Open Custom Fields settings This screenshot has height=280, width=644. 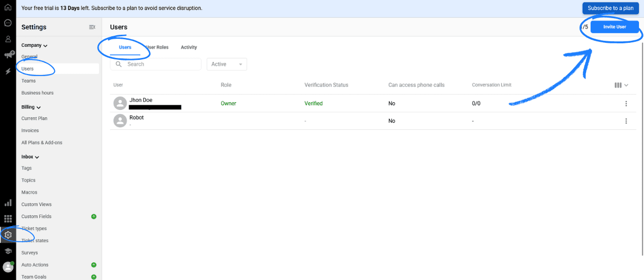(x=36, y=217)
